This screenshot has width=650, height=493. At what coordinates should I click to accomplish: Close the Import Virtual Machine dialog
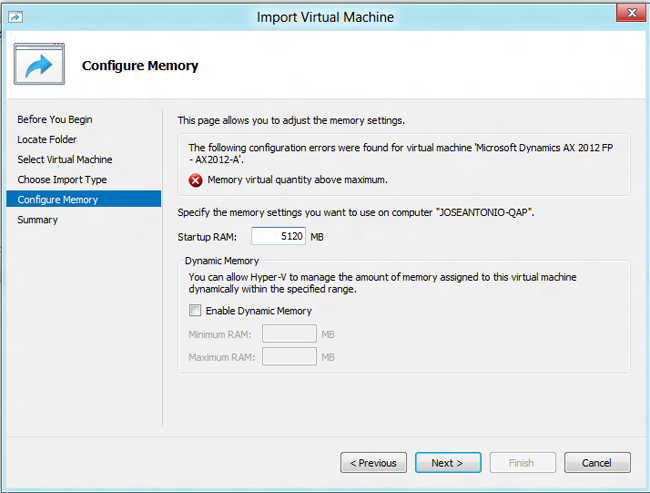coord(631,13)
